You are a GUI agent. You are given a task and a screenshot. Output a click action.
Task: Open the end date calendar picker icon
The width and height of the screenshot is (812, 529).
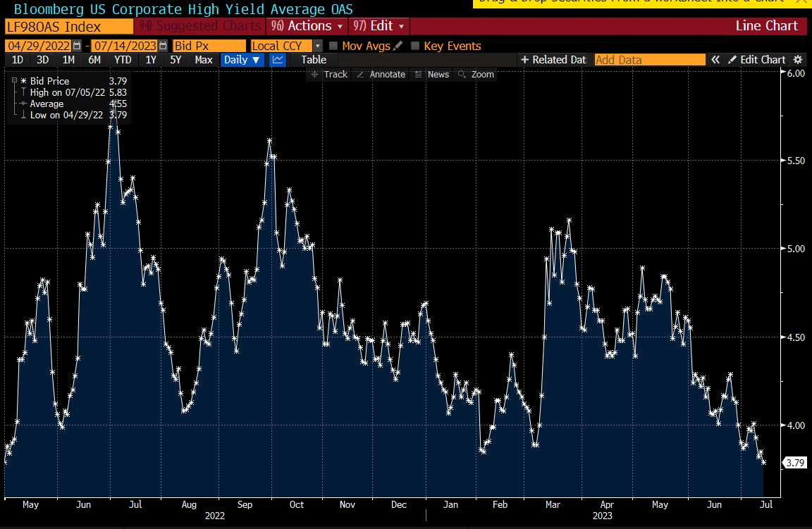coord(163,46)
